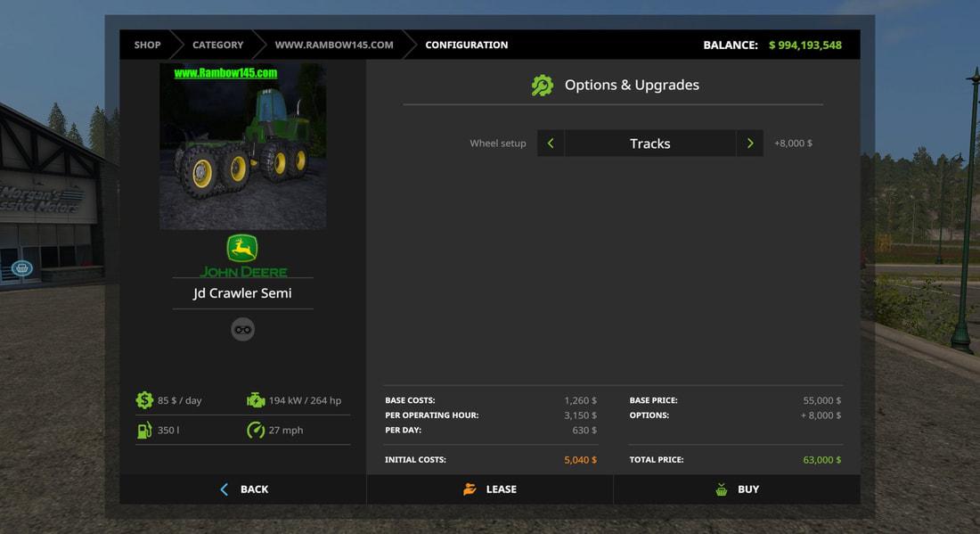Click the speedometer max speed icon
Screen dimensions: 980x534
click(256, 430)
